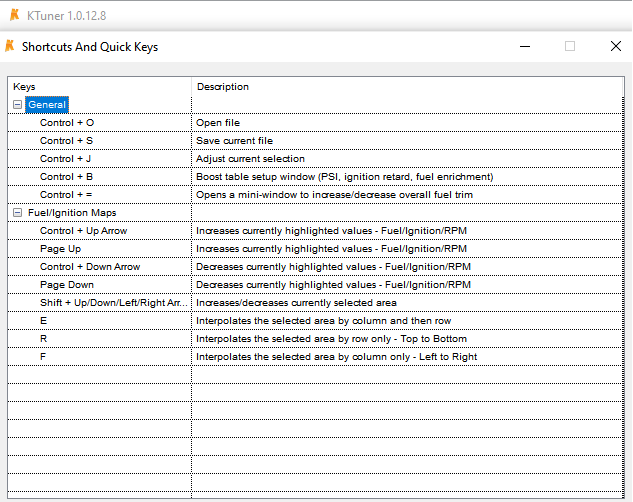Viewport: 633px width, 502px height.
Task: Click the 'Save current file' description
Action: [235, 141]
